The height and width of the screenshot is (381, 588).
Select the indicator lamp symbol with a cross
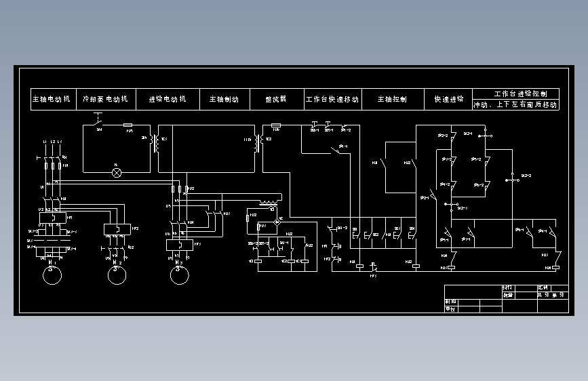point(117,173)
